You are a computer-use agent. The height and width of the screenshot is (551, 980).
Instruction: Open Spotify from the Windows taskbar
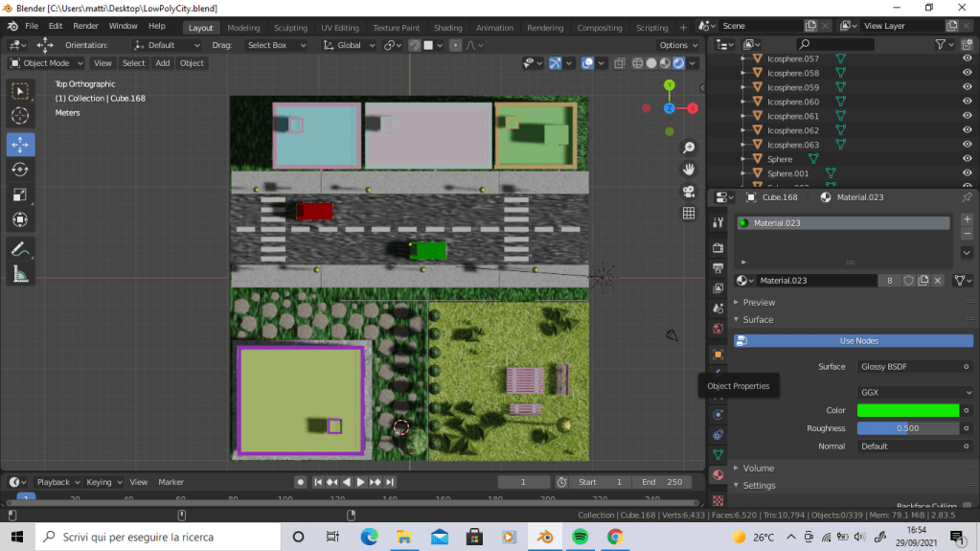click(x=580, y=537)
